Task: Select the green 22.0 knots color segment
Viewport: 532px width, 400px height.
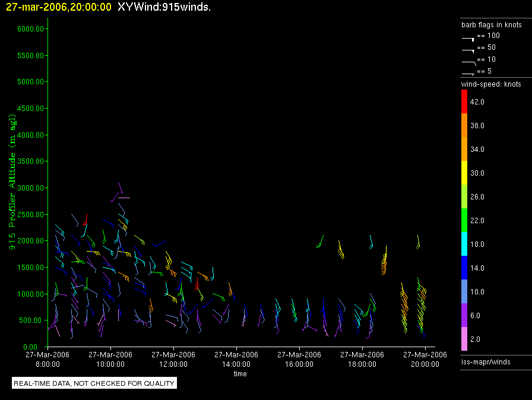Action: pos(464,221)
